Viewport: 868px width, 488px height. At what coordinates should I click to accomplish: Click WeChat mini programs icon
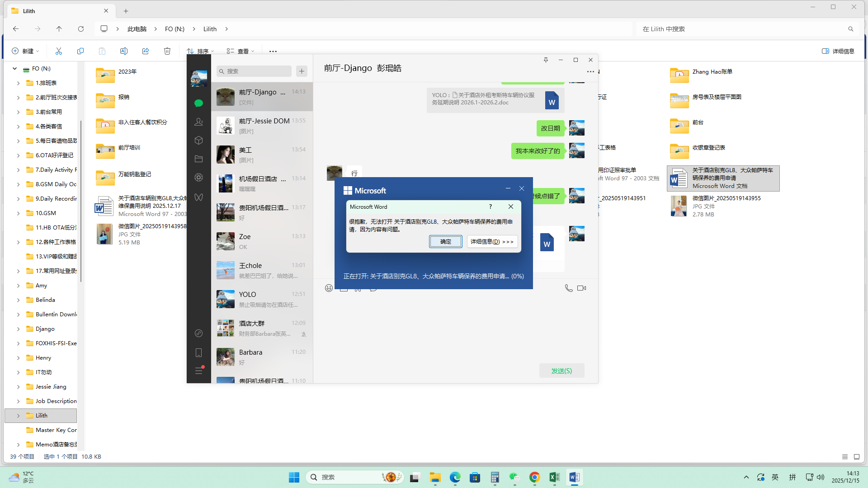click(x=198, y=333)
